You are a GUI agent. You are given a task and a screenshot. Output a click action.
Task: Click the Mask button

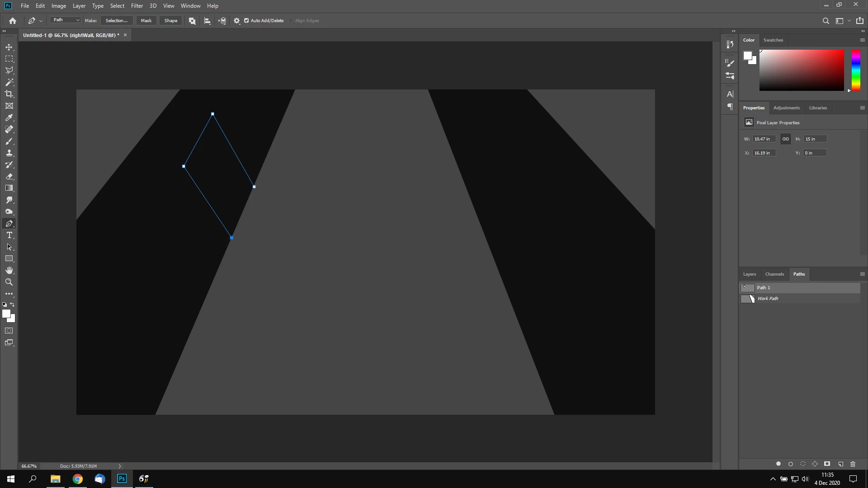tap(146, 20)
